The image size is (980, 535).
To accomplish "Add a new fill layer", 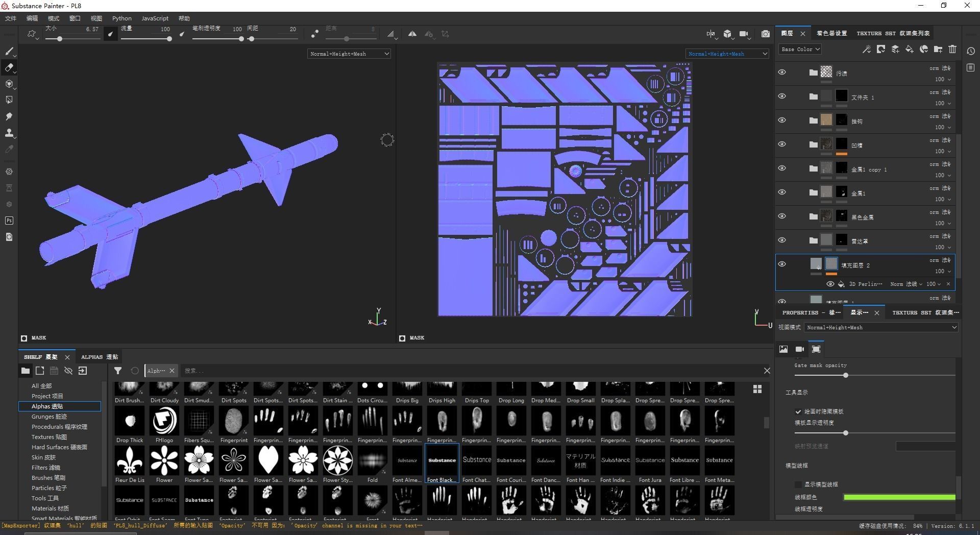I will [x=909, y=49].
